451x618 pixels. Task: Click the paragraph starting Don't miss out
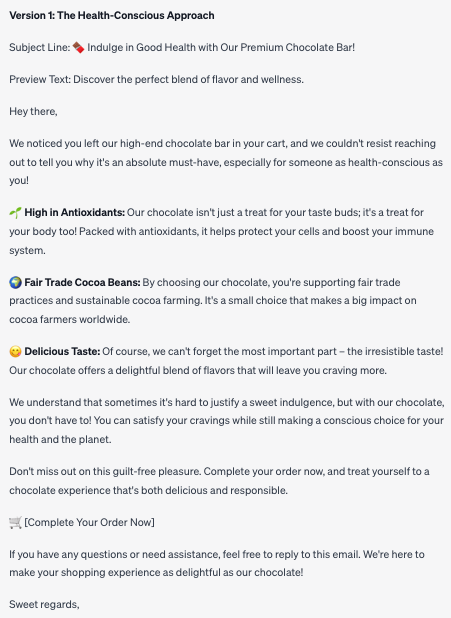pyautogui.click(x=220, y=481)
